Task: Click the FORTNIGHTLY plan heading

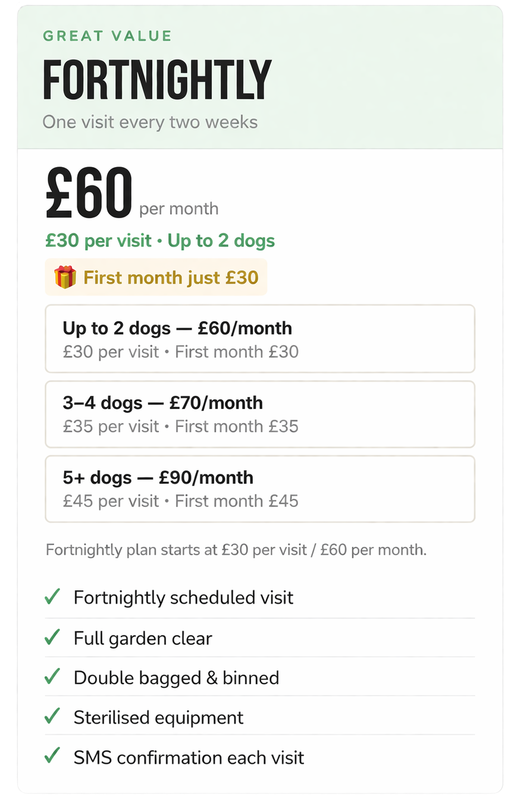Action: (157, 80)
